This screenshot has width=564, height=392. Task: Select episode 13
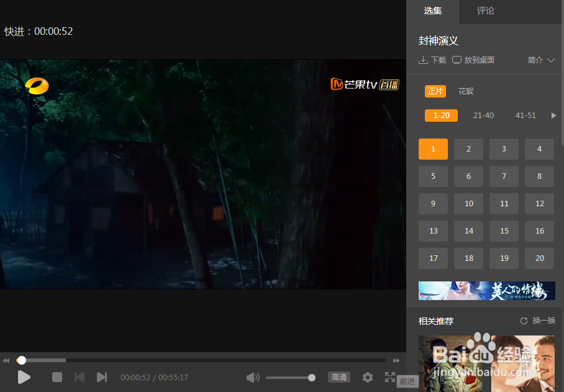pyautogui.click(x=433, y=231)
